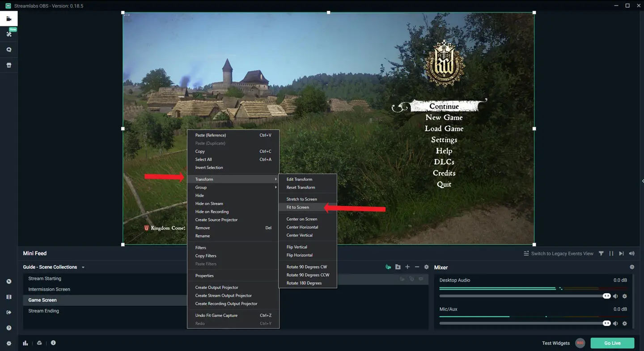This screenshot has width=644, height=351.
Task: Choose Center Vertical
Action: point(307,235)
